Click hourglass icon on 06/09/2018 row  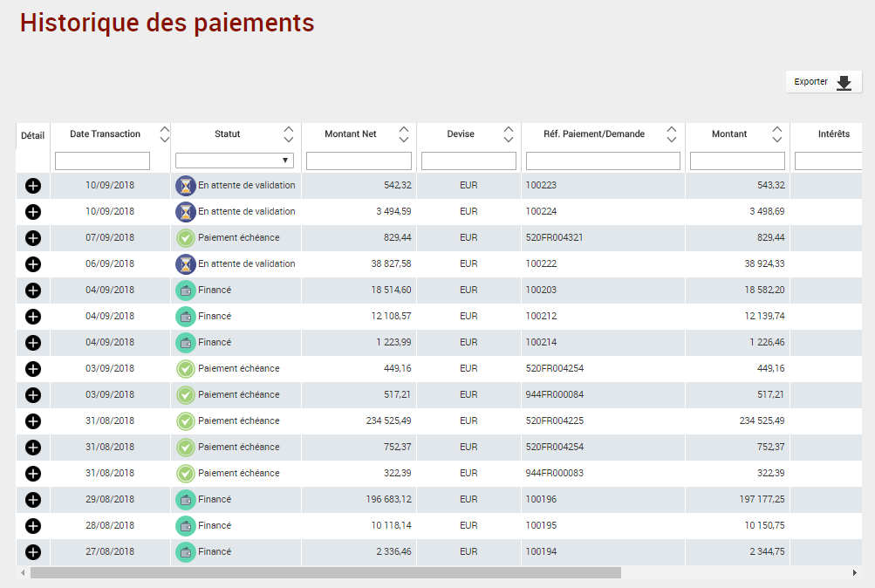pyautogui.click(x=186, y=264)
